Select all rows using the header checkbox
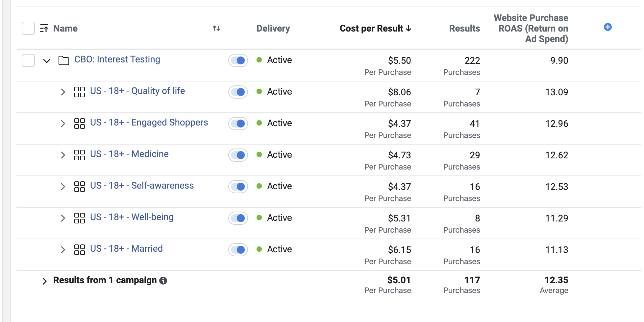The height and width of the screenshot is (322, 644). [28, 28]
